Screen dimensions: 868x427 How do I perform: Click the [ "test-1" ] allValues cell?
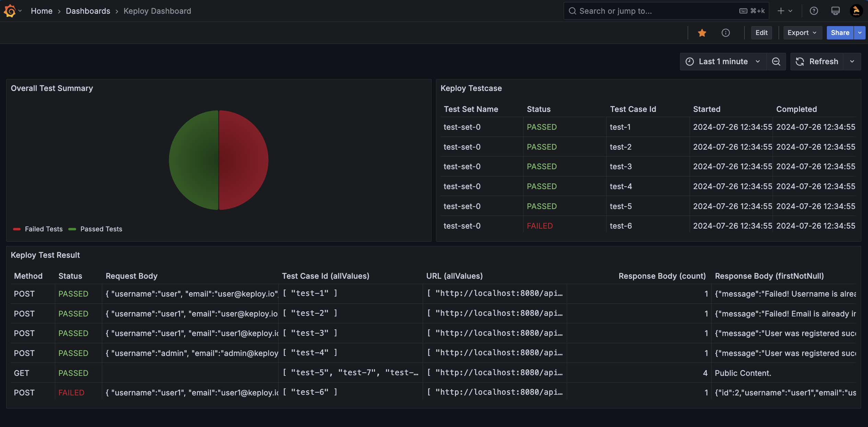pos(351,294)
